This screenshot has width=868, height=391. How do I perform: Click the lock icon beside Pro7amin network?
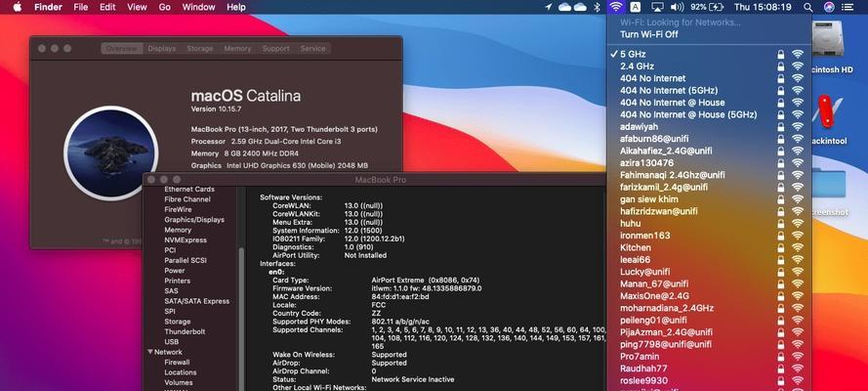(780, 356)
